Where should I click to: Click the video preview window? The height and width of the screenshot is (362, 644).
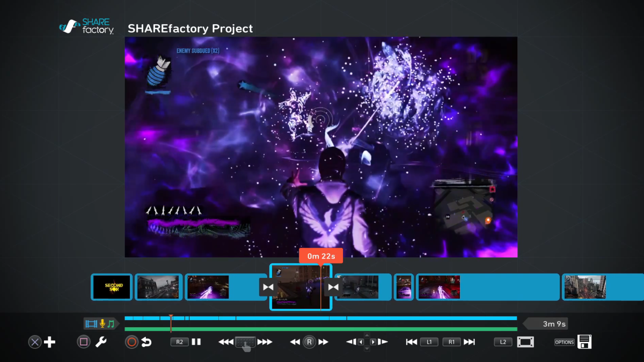(x=321, y=147)
